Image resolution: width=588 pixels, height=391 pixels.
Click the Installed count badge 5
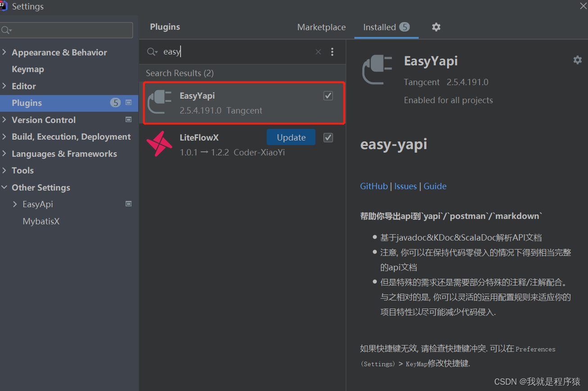click(404, 27)
